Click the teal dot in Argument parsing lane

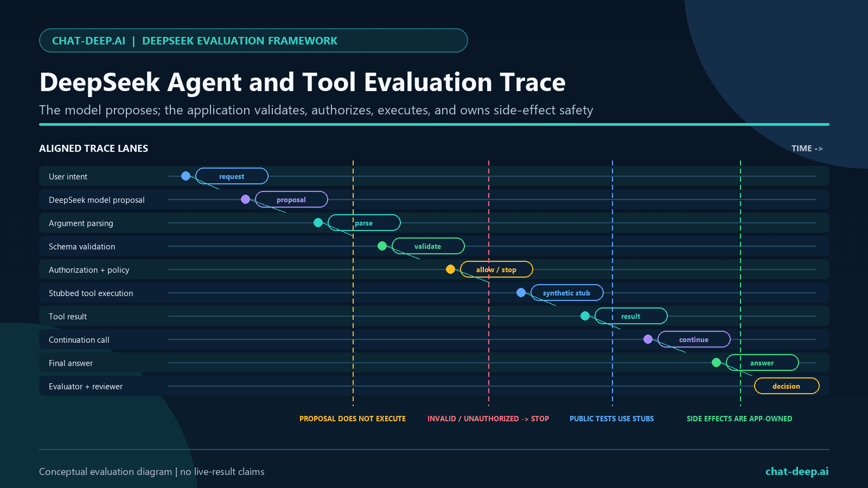[318, 223]
